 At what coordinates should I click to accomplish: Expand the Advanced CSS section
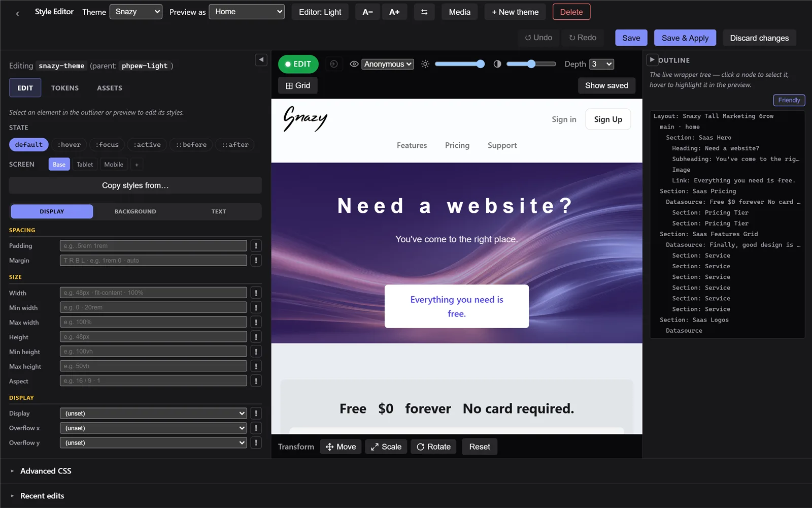46,471
